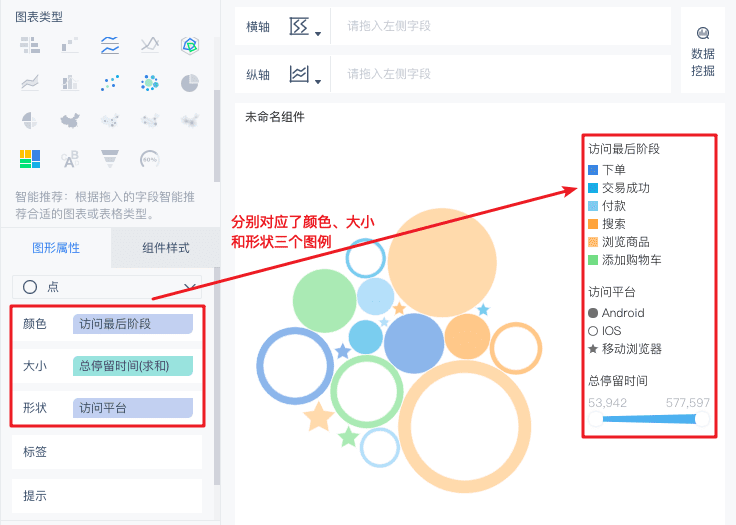Select the cross table chart type
The width and height of the screenshot is (736, 525).
(x=70, y=45)
